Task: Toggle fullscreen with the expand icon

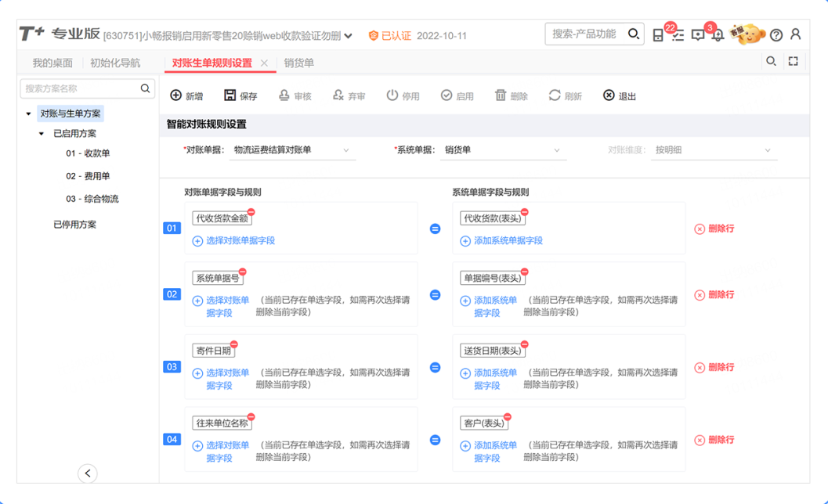Action: click(794, 61)
